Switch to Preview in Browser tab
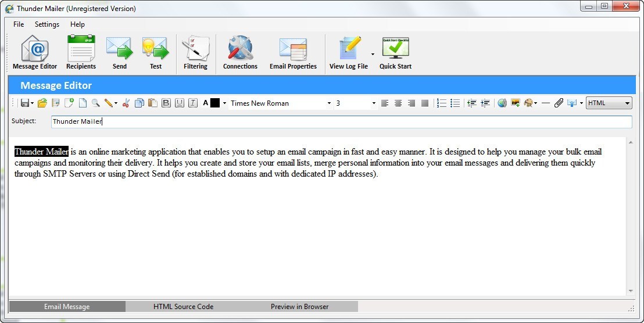This screenshot has width=644, height=323. coord(299,307)
